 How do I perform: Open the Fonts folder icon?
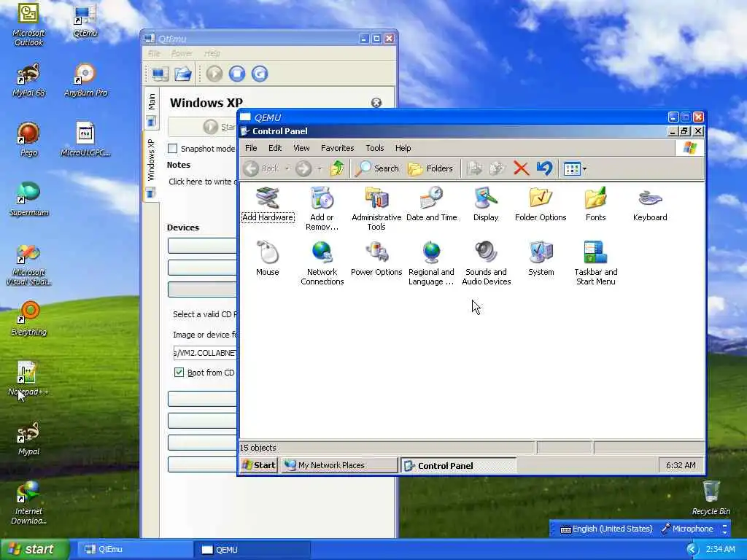tap(595, 205)
